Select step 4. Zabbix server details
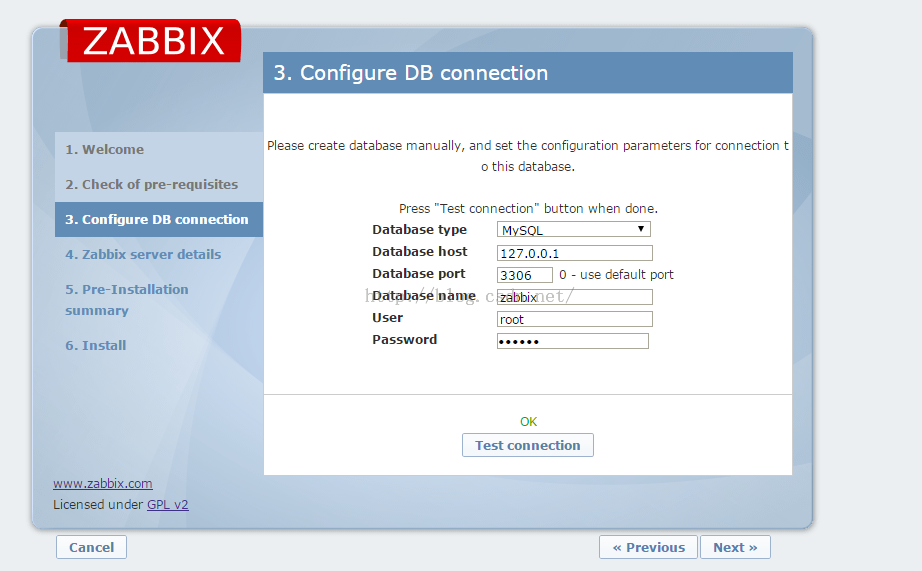Viewport: 922px width, 571px height. click(143, 254)
